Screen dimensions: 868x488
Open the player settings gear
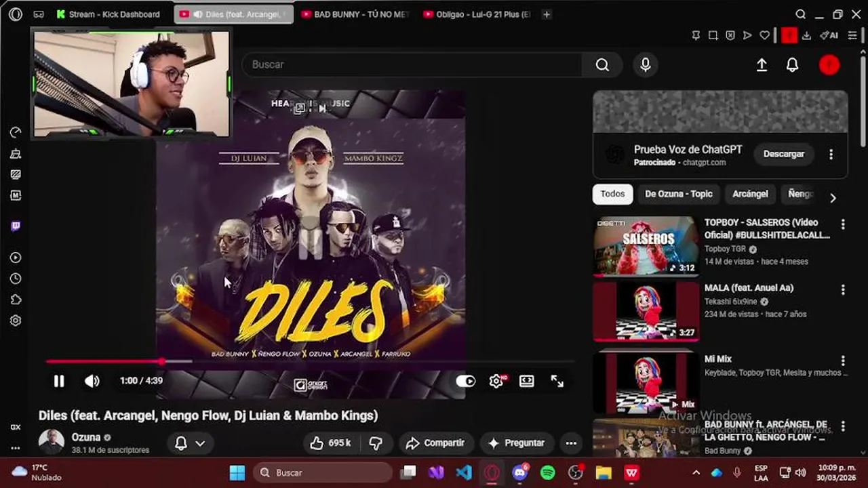496,381
